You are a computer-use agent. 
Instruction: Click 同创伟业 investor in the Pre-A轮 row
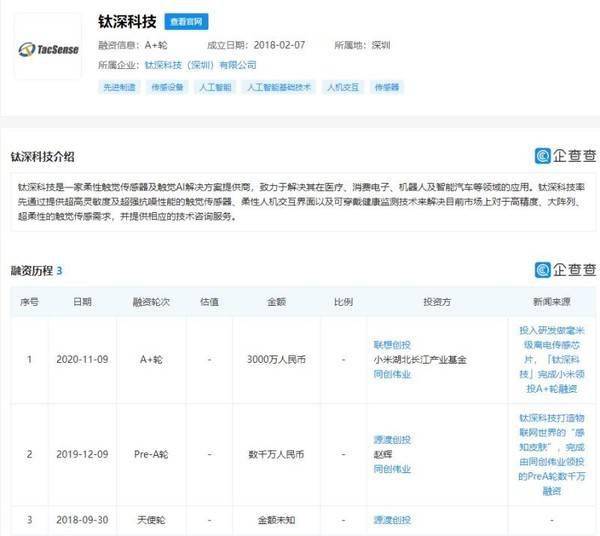click(392, 469)
